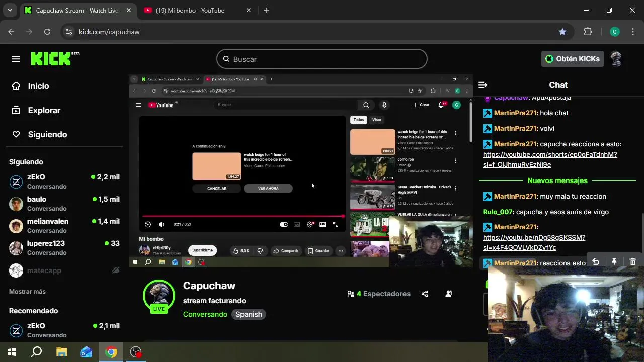The height and width of the screenshot is (362, 644).
Task: View site information icon beside kick.com URL
Action: pyautogui.click(x=68, y=32)
